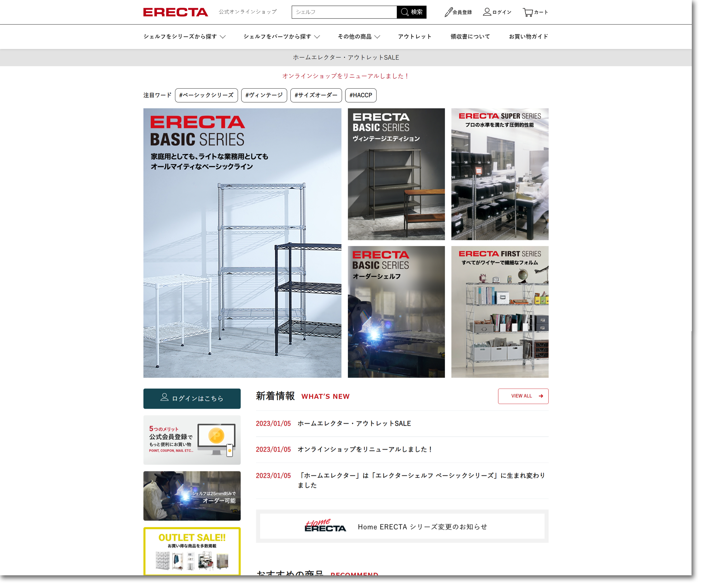Open 領収書について from the navigation
Image resolution: width=707 pixels, height=588 pixels.
tap(469, 37)
